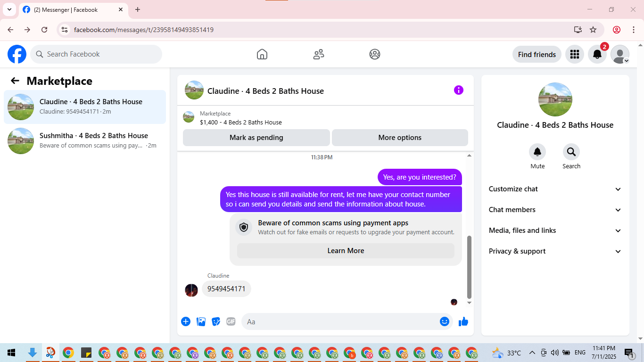Open the Friends icon in top navigation

[319, 54]
